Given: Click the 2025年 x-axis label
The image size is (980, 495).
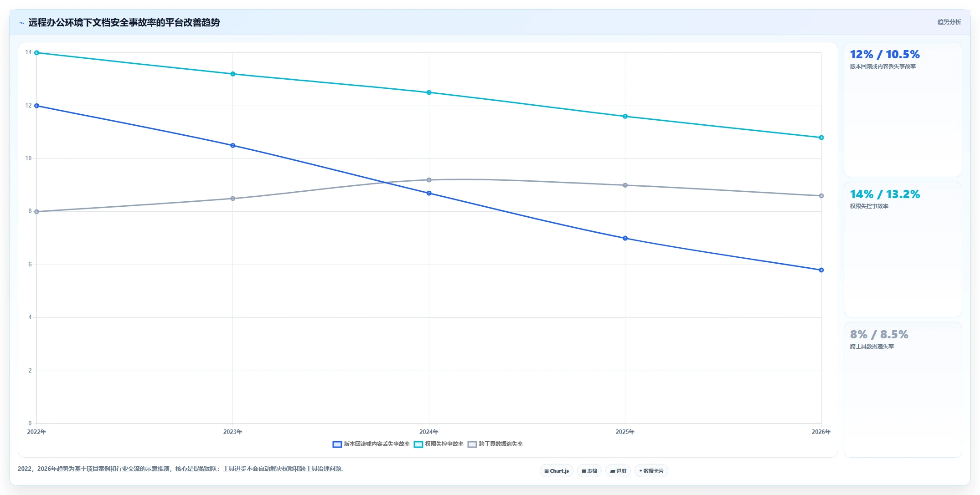Looking at the screenshot, I should pos(625,432).
